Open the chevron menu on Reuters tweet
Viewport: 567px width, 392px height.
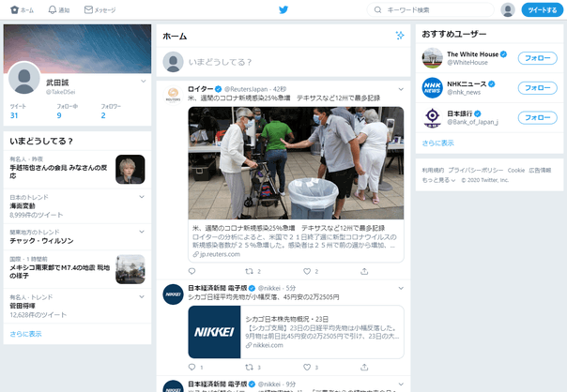(x=401, y=89)
